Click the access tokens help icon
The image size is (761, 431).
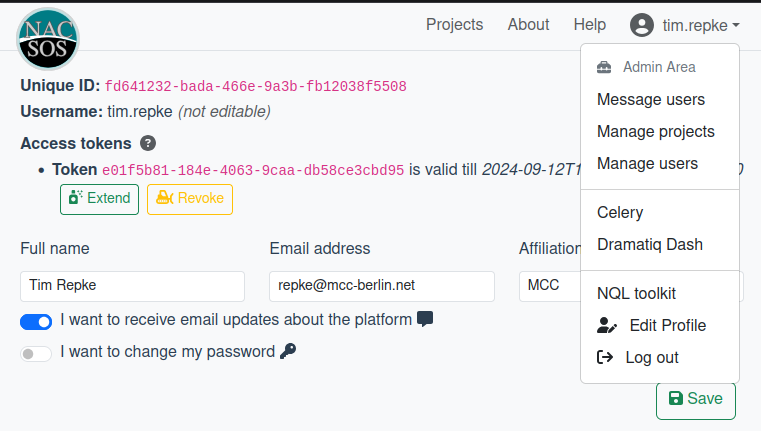pyautogui.click(x=148, y=143)
